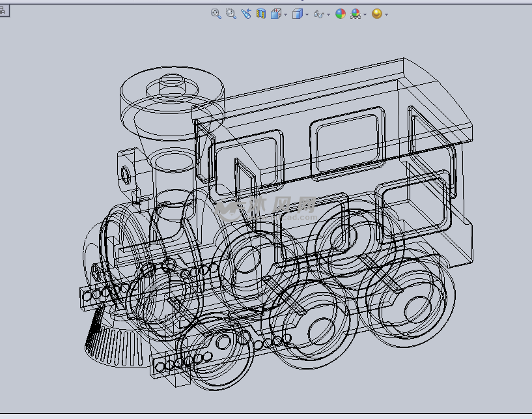
Task: Expand the View Orientation dropdown arrow
Action: (x=285, y=14)
